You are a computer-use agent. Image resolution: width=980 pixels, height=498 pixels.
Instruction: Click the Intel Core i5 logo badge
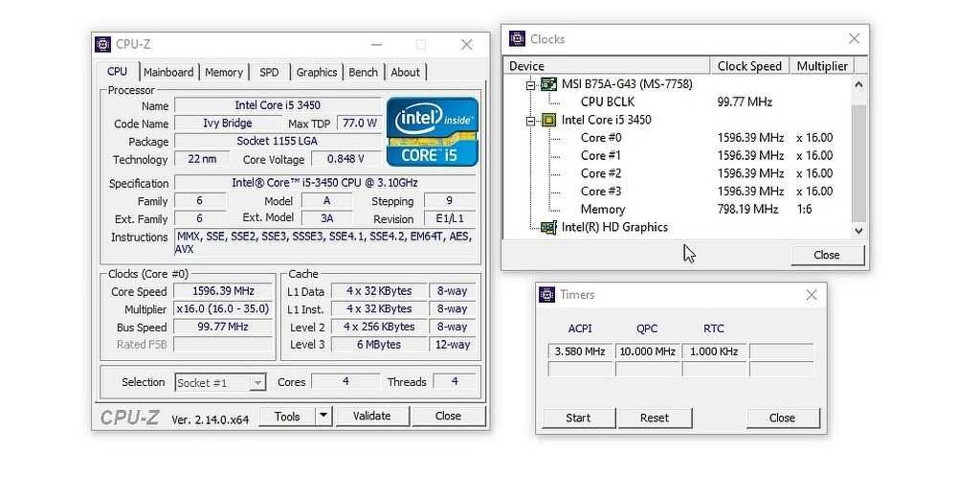tap(433, 131)
